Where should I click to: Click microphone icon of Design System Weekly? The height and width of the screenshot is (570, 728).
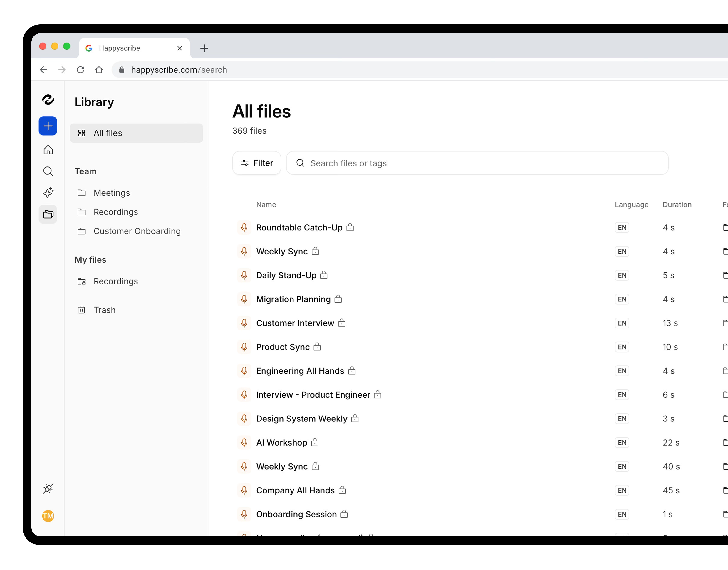[x=244, y=419]
